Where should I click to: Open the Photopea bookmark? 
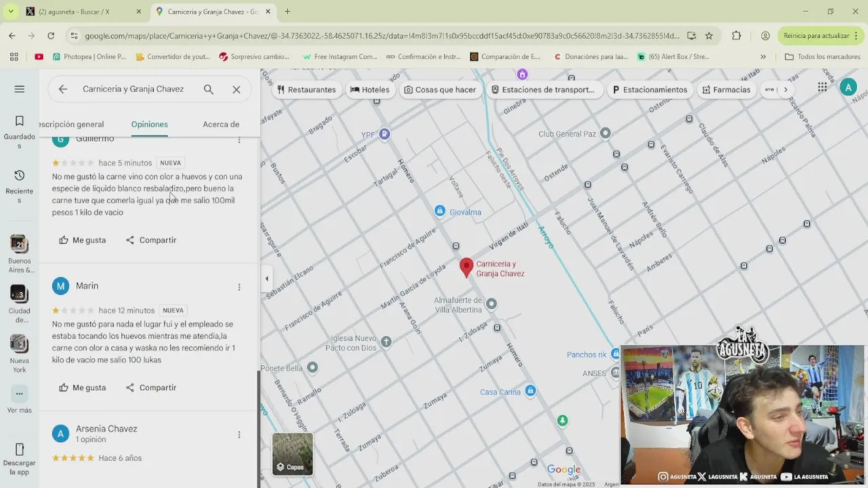[x=89, y=57]
